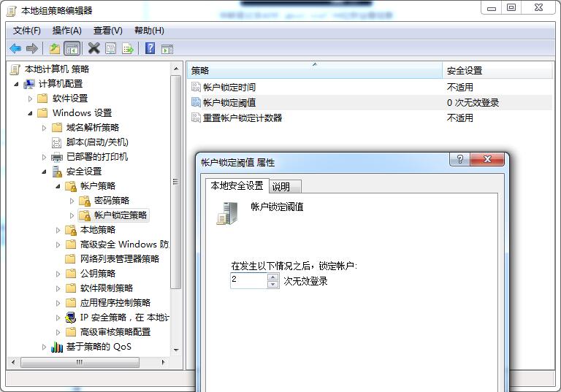561x392 pixels.
Task: Click the dialog's title bar help button
Action: [x=459, y=160]
